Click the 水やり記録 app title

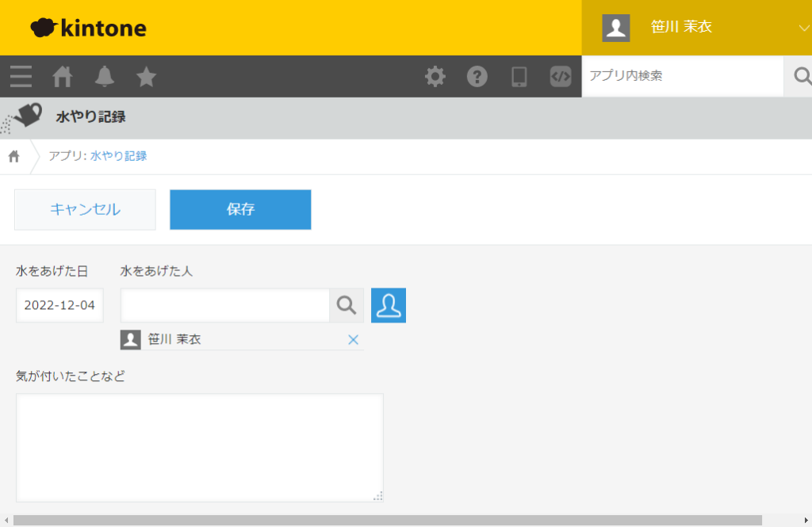pos(90,117)
